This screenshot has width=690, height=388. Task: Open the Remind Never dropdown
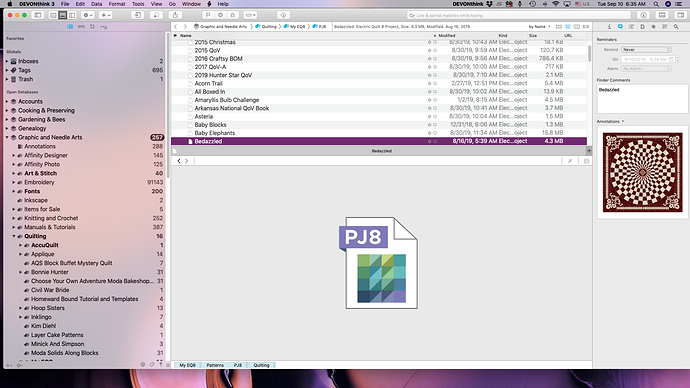(646, 49)
